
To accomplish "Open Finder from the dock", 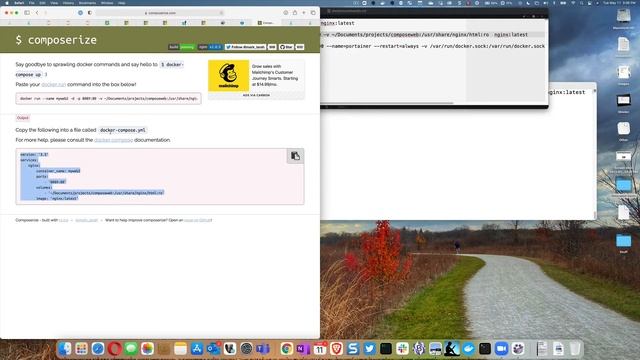I will tap(64, 349).
